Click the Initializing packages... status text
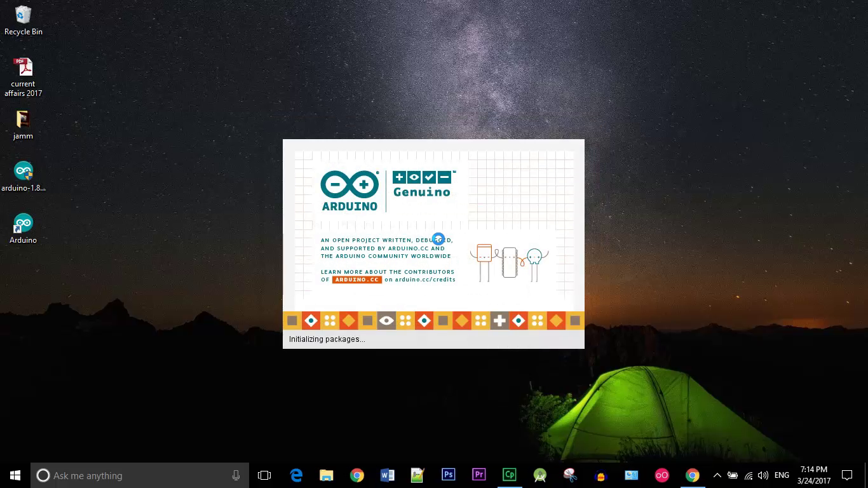 (327, 339)
